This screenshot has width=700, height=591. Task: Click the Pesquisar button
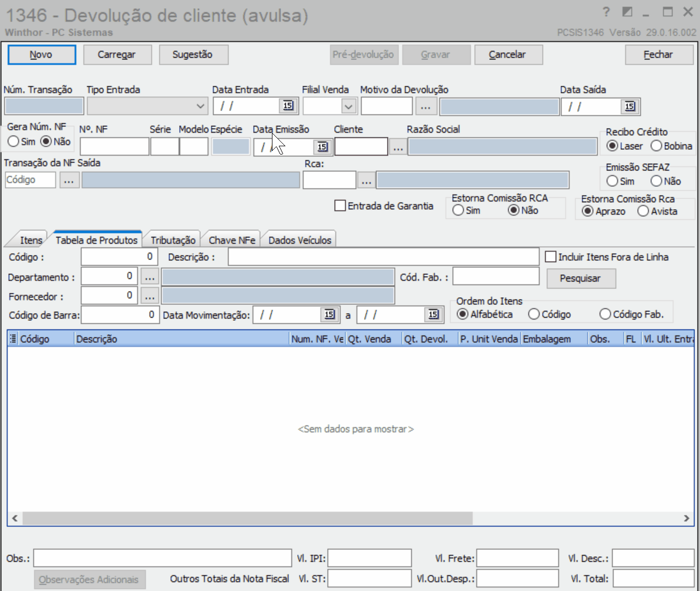pyautogui.click(x=580, y=278)
